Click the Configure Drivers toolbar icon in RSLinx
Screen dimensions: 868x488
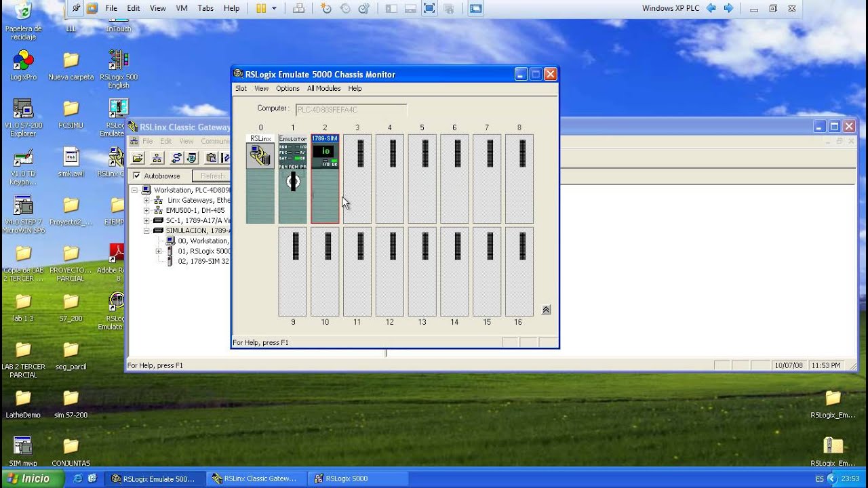pos(176,158)
